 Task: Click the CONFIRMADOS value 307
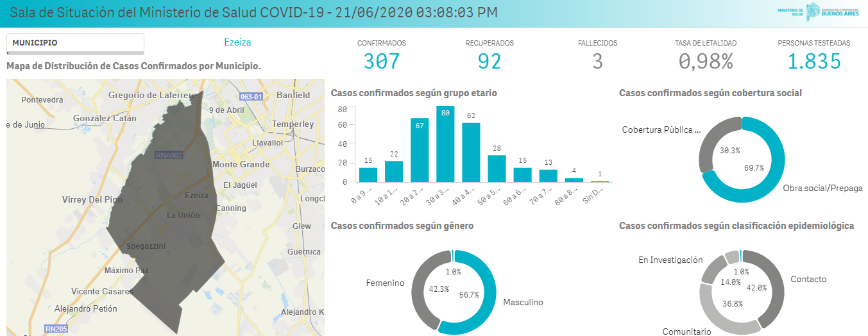(x=381, y=62)
